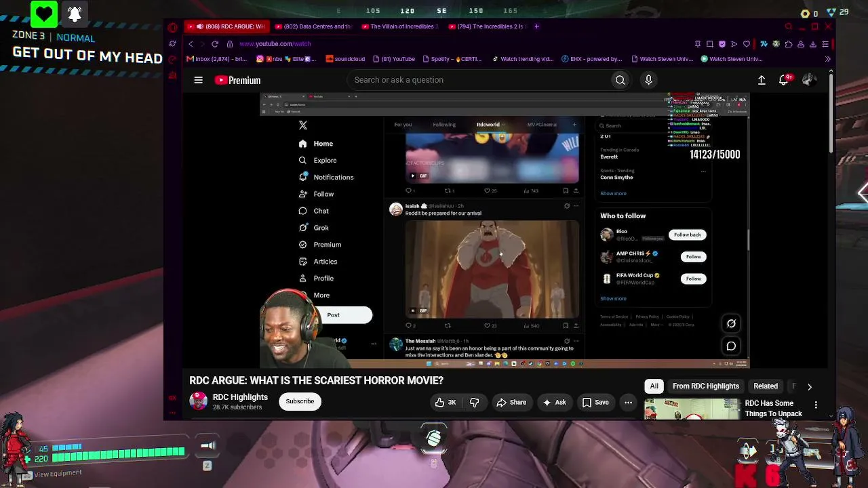This screenshot has height=488, width=868.
Task: Open the YouTube create upload icon
Action: [x=762, y=80]
